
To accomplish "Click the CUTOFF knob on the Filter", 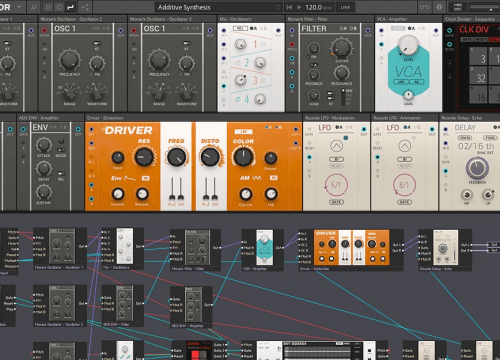I will (341, 48).
